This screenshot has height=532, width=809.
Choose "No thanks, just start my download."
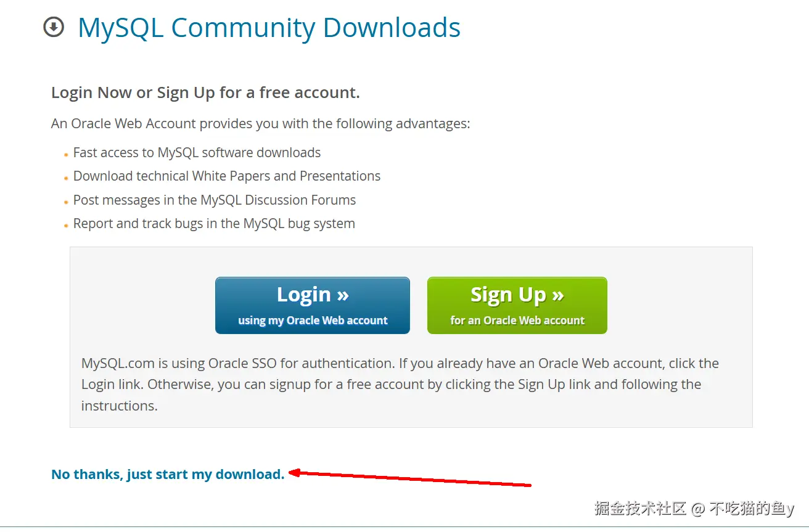coord(168,474)
